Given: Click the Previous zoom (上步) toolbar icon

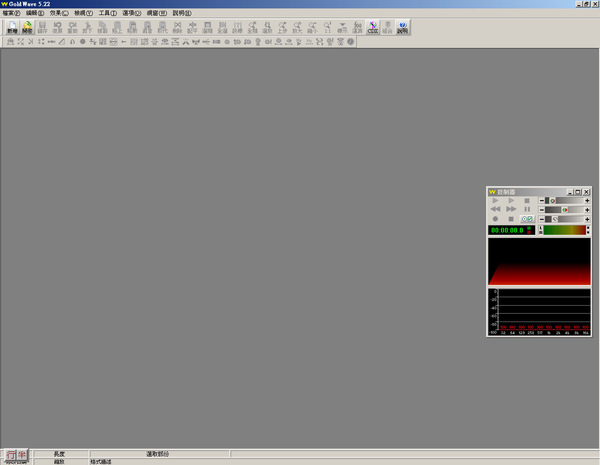Looking at the screenshot, I should point(282,27).
